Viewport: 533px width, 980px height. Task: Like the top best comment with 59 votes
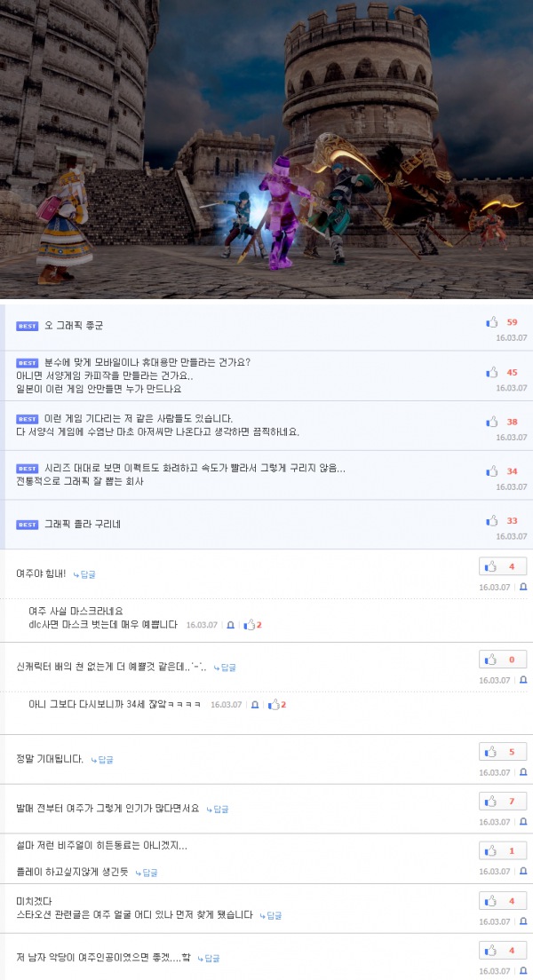492,322
